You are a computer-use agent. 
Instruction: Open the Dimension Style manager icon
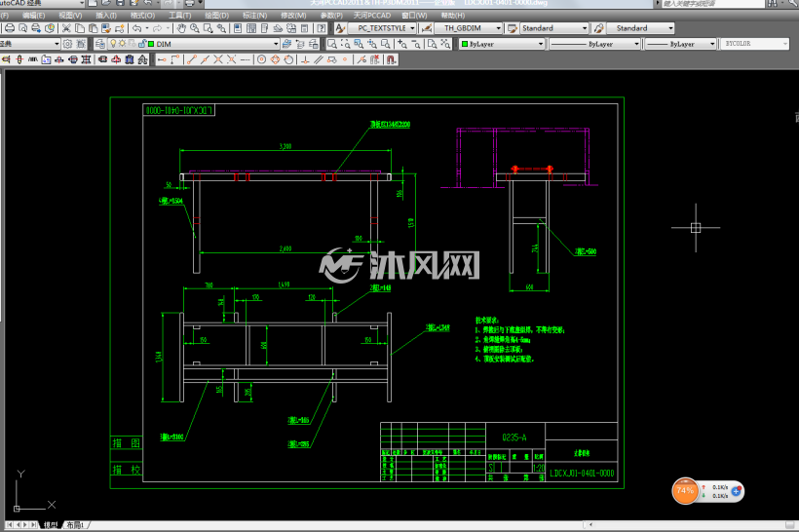pos(427,28)
